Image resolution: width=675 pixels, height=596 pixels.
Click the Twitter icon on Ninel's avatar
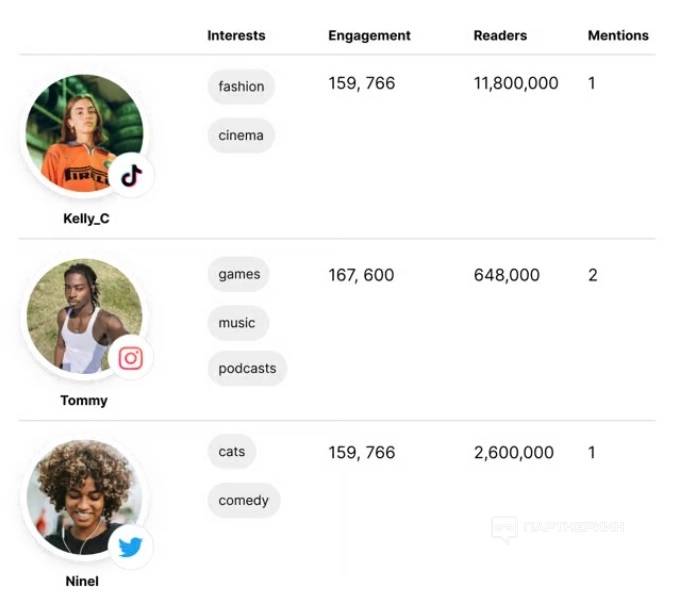tap(131, 547)
